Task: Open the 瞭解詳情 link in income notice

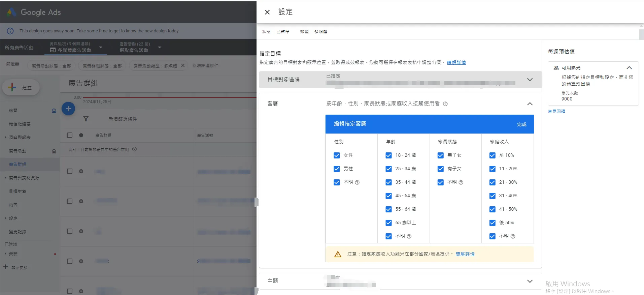Action: tap(465, 254)
